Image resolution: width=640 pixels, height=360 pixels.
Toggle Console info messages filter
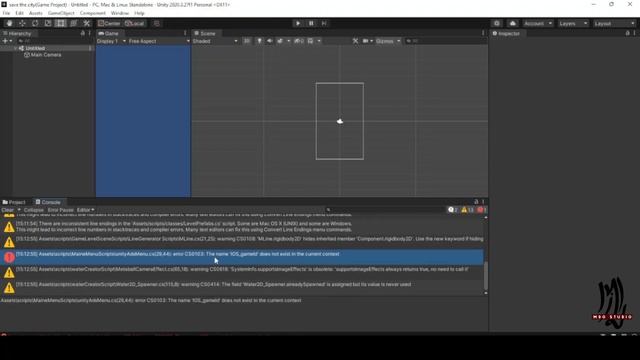[453, 210]
